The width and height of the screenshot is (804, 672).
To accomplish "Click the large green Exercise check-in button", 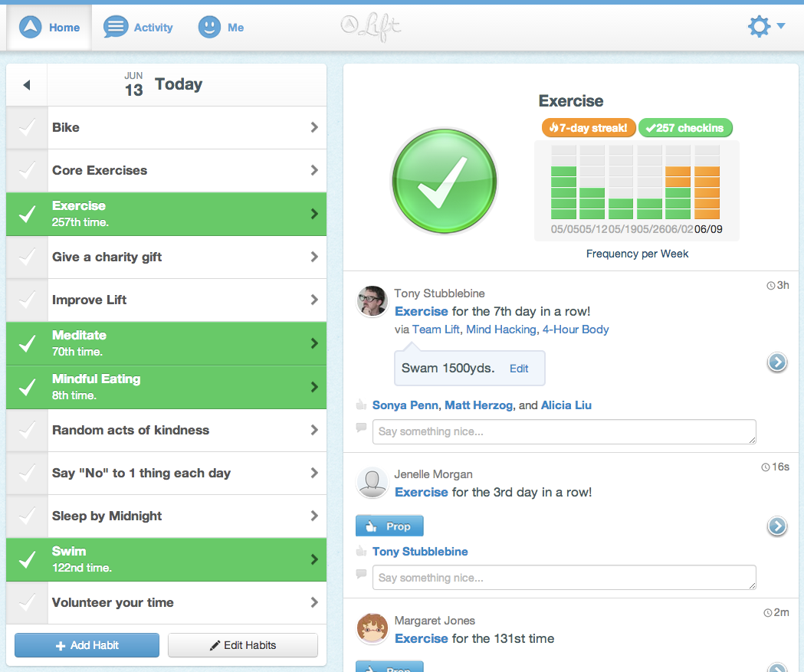I will tap(444, 181).
